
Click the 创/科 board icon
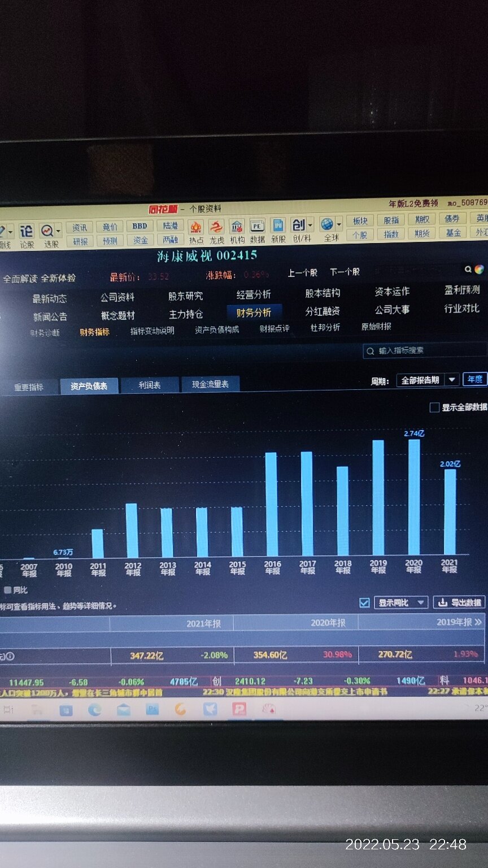tap(298, 225)
